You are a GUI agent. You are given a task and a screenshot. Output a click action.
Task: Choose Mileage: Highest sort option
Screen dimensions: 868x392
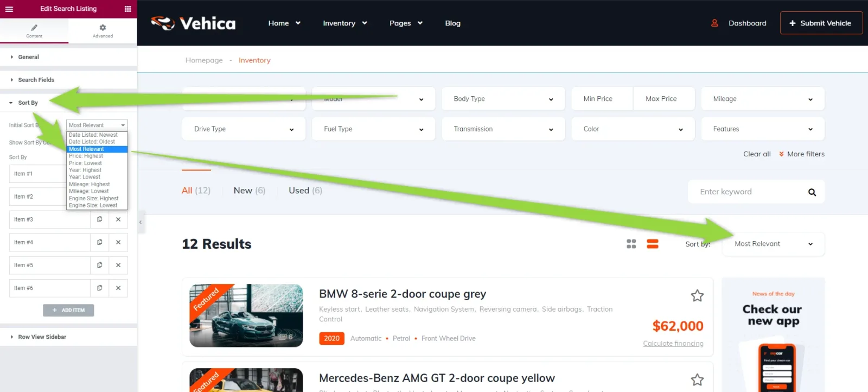(x=97, y=184)
